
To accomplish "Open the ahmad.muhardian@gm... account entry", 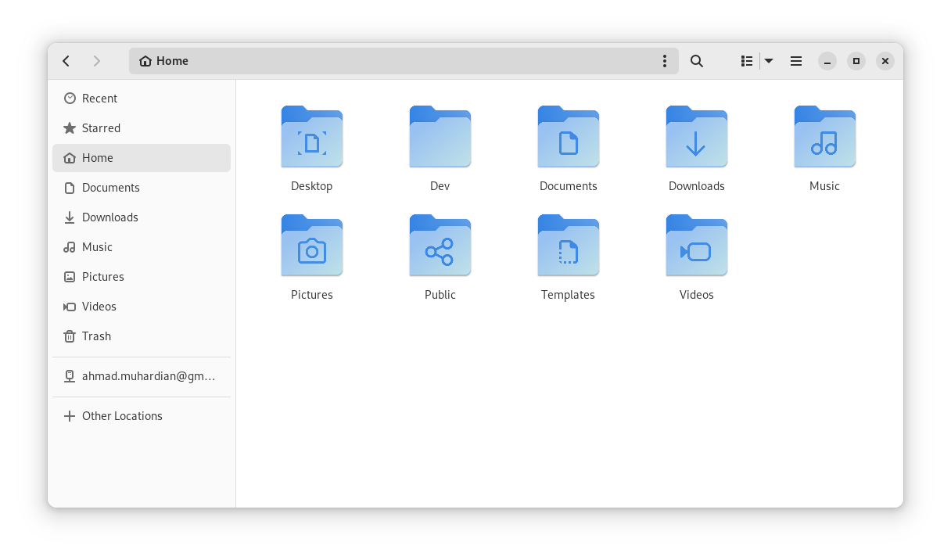I will (x=148, y=376).
